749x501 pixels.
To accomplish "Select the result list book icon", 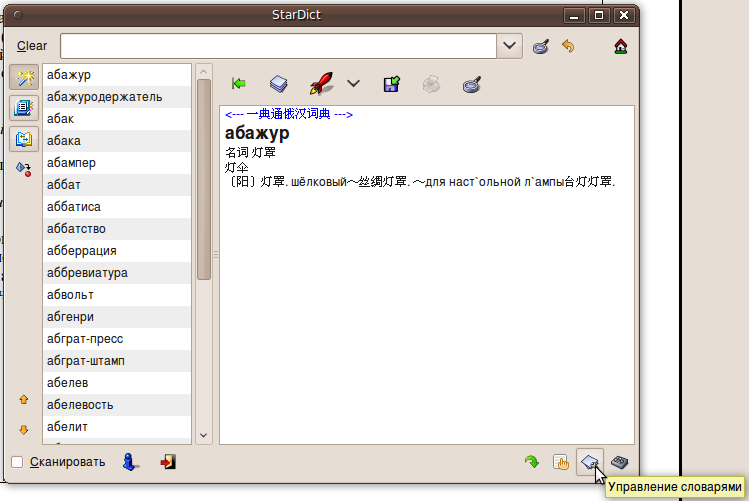I will (x=24, y=108).
